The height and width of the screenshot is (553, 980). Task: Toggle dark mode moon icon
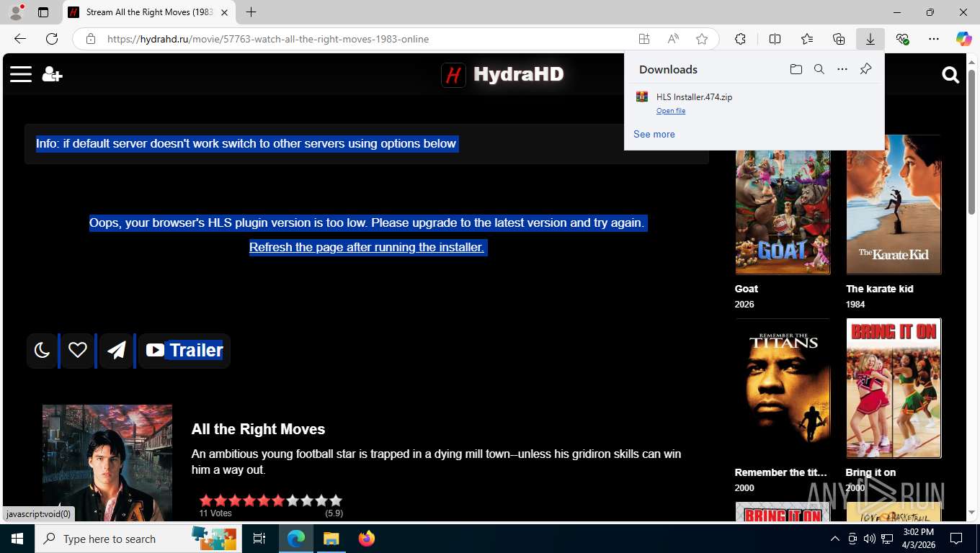[42, 351]
